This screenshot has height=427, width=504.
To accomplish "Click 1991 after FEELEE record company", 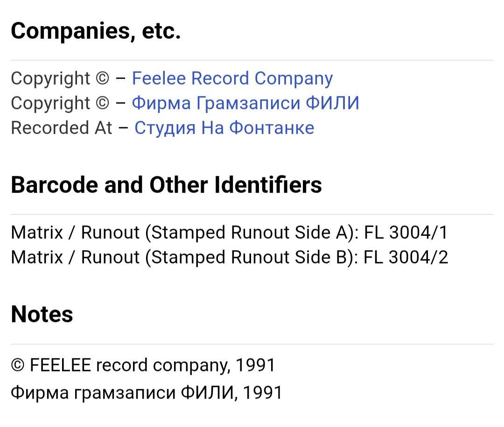I will point(256,365).
